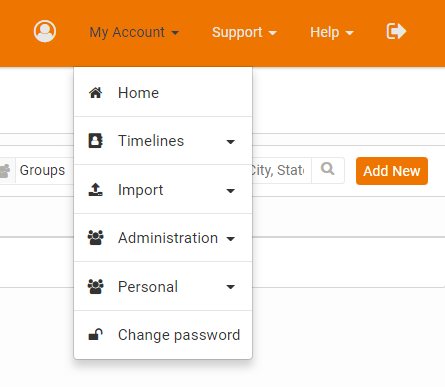Click the unlock icon beside Change password

tap(96, 335)
